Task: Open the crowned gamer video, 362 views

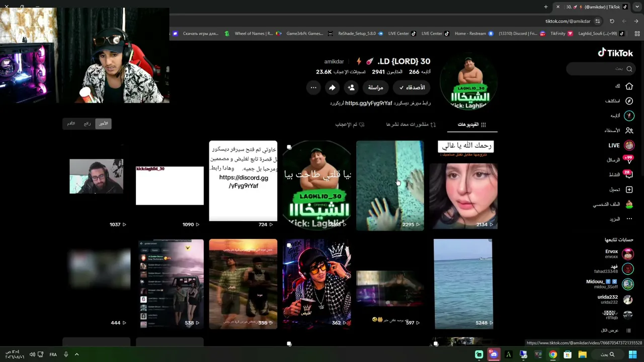Action: click(316, 284)
